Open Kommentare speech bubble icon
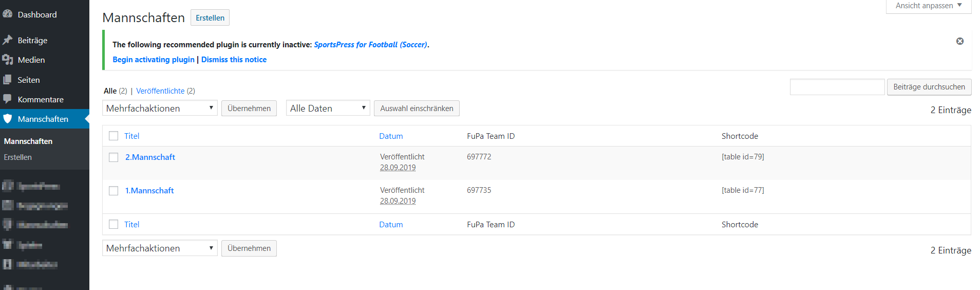980x290 pixels. click(8, 99)
